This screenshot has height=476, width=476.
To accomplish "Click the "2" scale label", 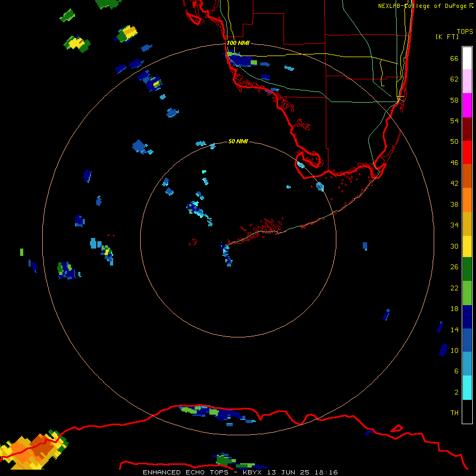I will (x=456, y=392).
